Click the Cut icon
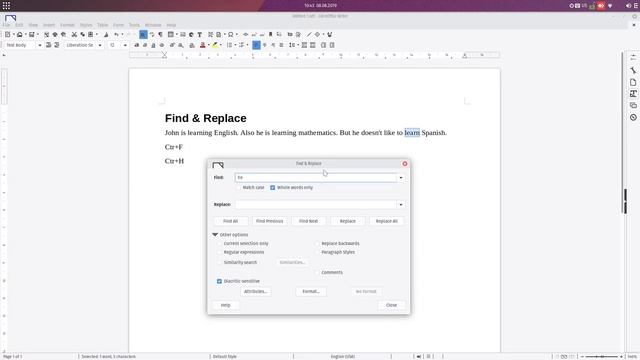Image resolution: width=640 pixels, height=360 pixels. (x=74, y=35)
